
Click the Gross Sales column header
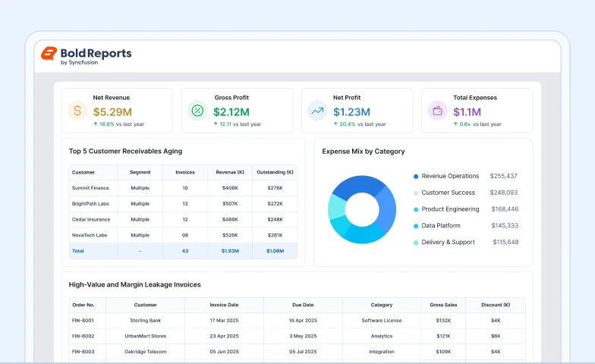coord(443,305)
